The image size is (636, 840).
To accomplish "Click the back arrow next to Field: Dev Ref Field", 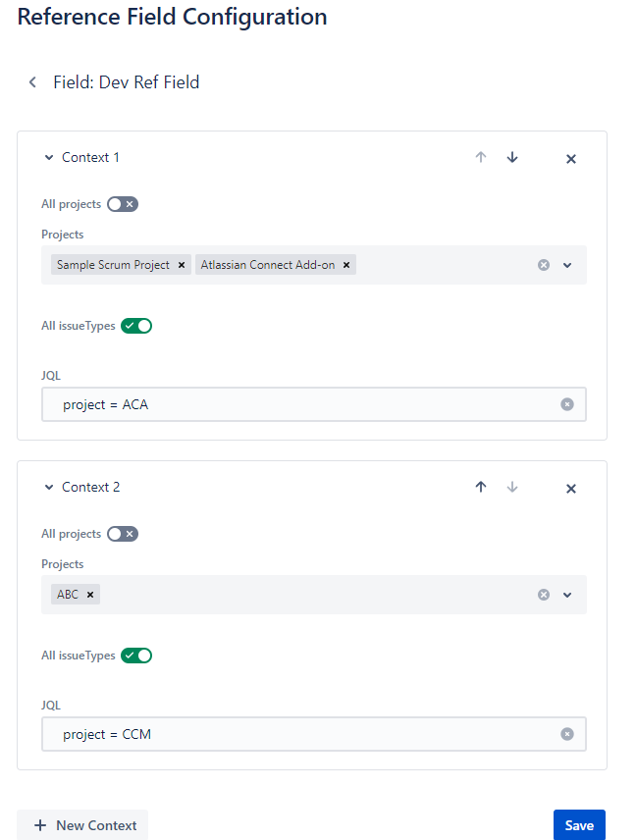I will [32, 82].
